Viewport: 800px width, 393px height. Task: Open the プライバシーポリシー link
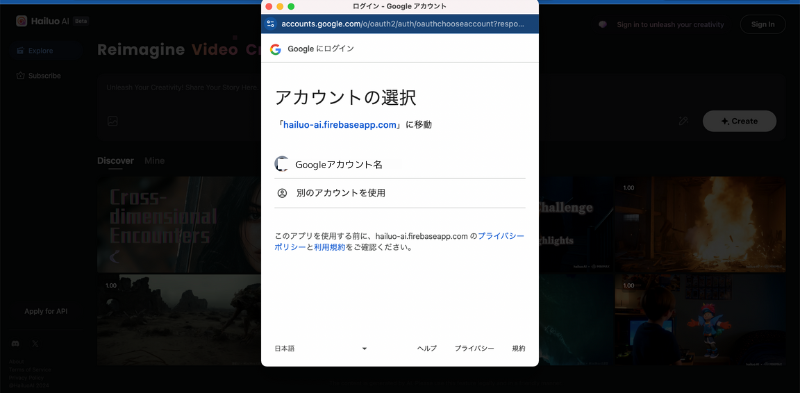click(x=399, y=241)
